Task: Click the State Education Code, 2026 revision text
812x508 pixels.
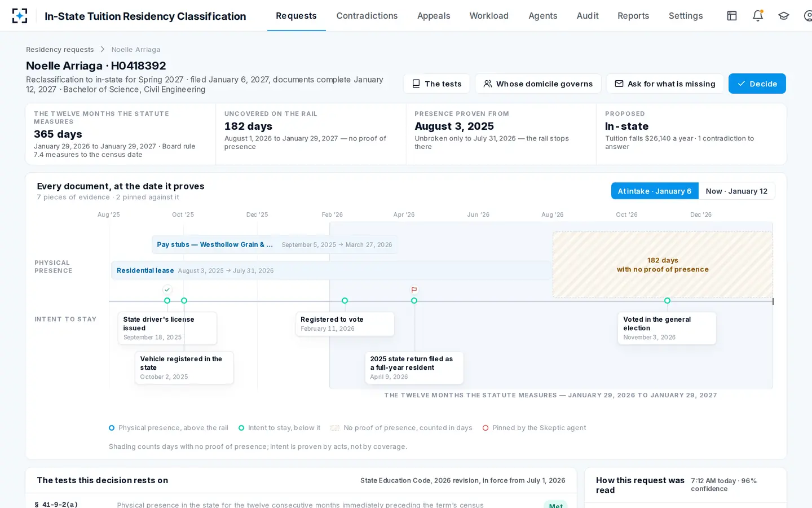Action: click(463, 480)
